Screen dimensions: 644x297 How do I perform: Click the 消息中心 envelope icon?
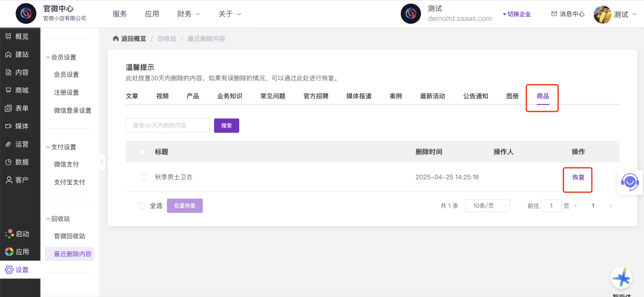tap(554, 14)
